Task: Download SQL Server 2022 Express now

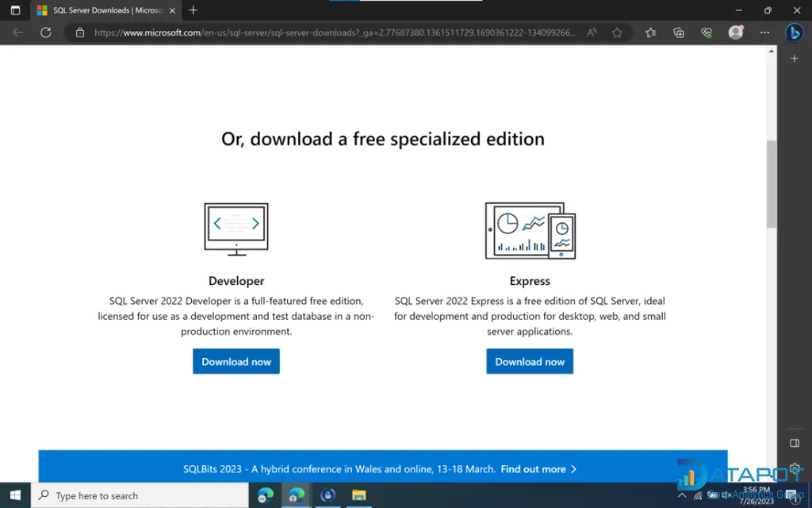Action: point(530,361)
